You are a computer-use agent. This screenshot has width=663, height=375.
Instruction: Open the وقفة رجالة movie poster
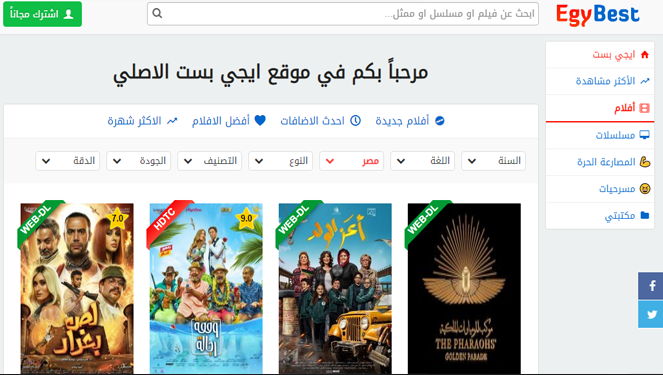206,288
